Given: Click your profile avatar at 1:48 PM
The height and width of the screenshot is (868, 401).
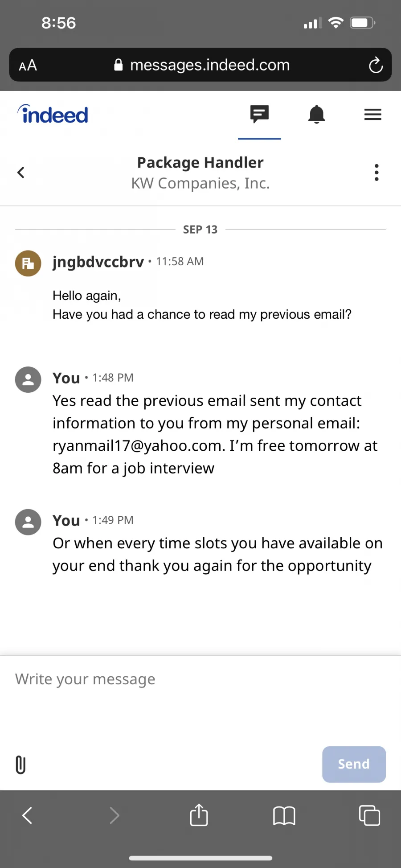Looking at the screenshot, I should point(28,379).
